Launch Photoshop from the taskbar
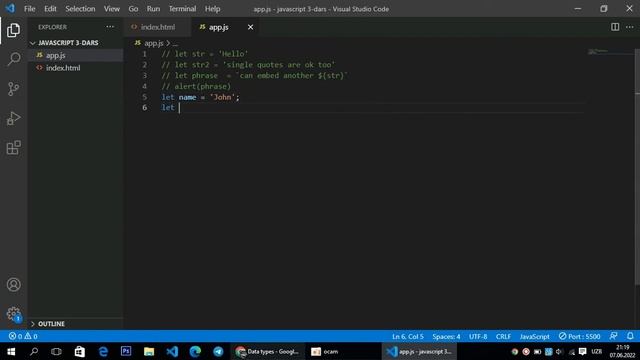The width and height of the screenshot is (640, 360). coord(126,351)
